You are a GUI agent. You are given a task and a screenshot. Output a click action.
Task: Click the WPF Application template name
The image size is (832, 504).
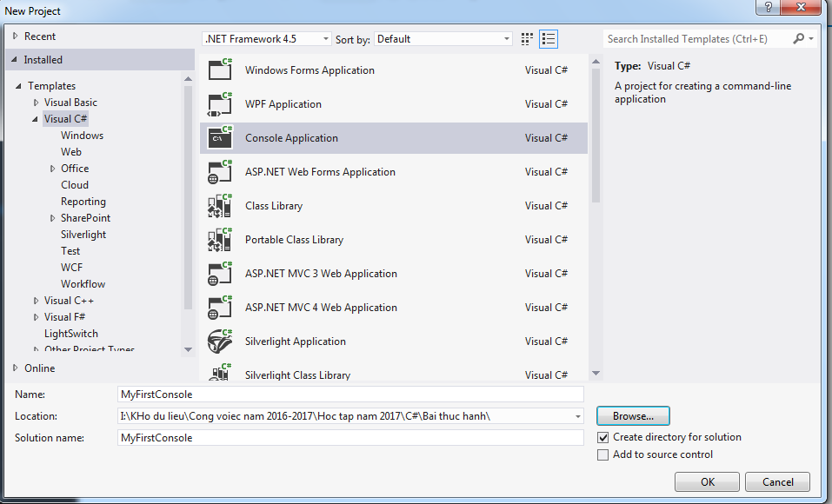pyautogui.click(x=283, y=104)
